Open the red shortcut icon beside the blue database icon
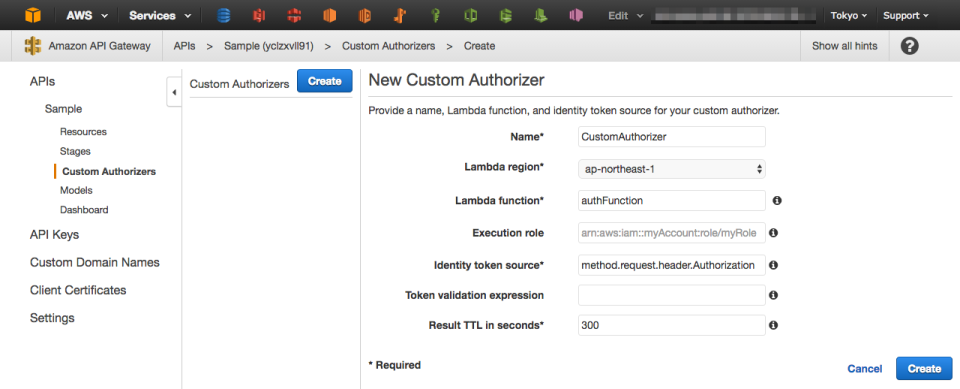The height and width of the screenshot is (389, 960). tap(260, 15)
